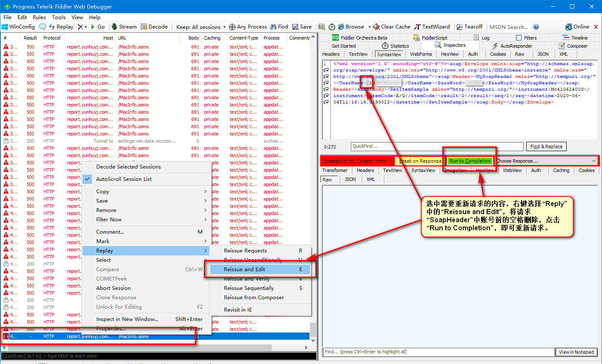Open the TextWizard tool
602x364 pixels.
pyautogui.click(x=432, y=27)
